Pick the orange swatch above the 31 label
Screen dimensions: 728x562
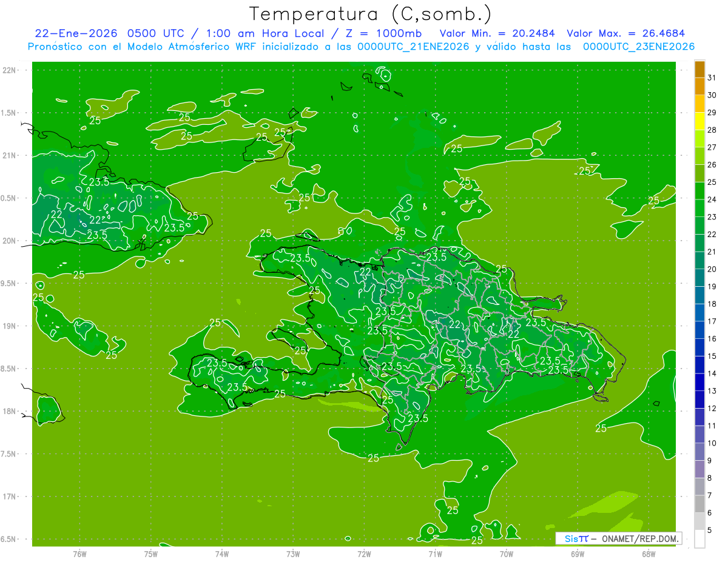[699, 69]
